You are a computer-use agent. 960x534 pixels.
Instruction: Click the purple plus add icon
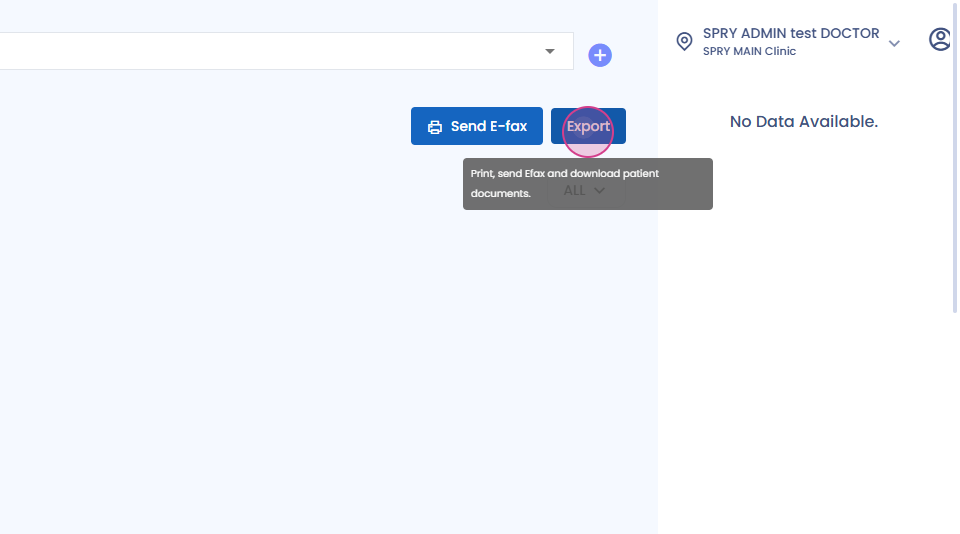(x=600, y=55)
